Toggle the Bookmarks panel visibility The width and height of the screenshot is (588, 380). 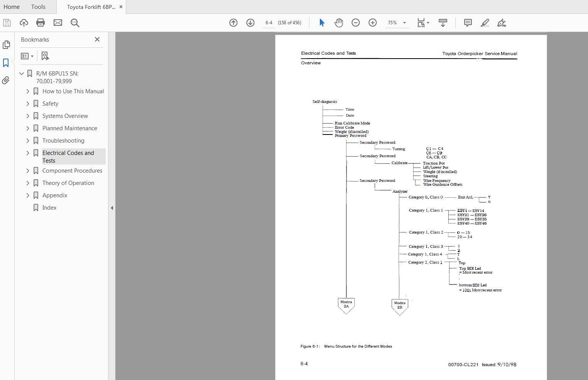point(5,62)
